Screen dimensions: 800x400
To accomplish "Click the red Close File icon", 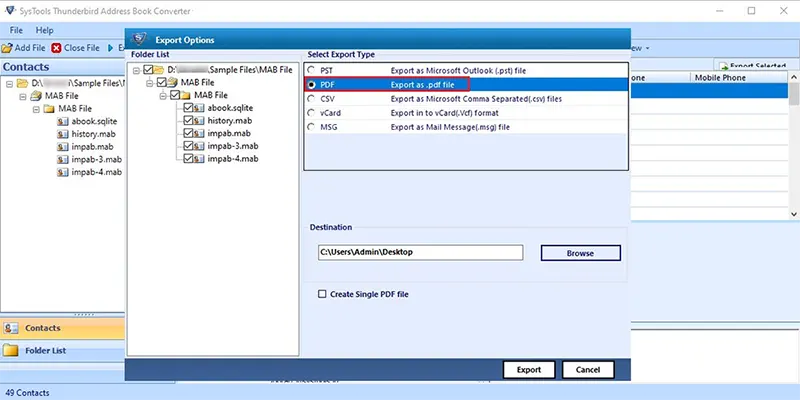I will [56, 48].
